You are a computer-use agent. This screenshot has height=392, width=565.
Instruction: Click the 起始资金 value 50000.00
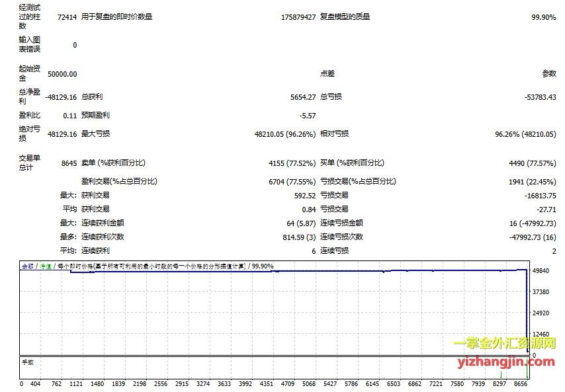click(62, 74)
